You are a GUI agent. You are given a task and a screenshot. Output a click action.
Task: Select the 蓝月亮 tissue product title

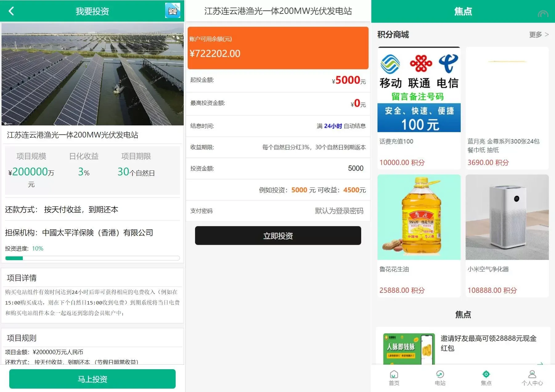pyautogui.click(x=503, y=145)
